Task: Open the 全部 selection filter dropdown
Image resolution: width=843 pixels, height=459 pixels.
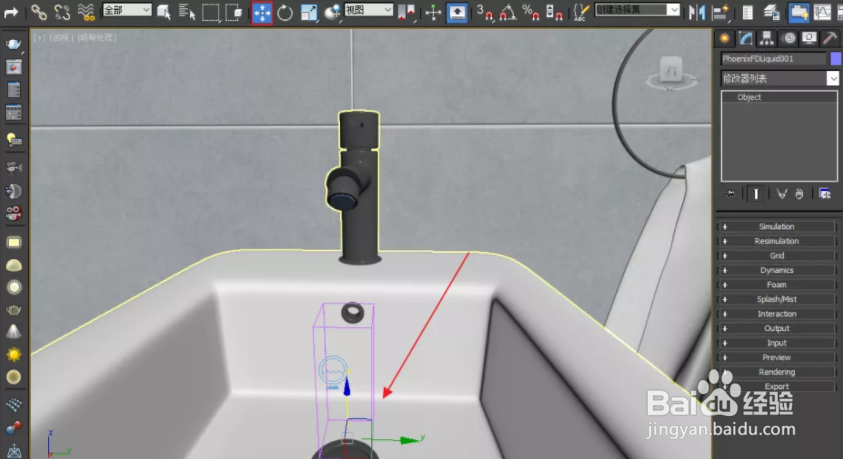Action: pos(127,10)
